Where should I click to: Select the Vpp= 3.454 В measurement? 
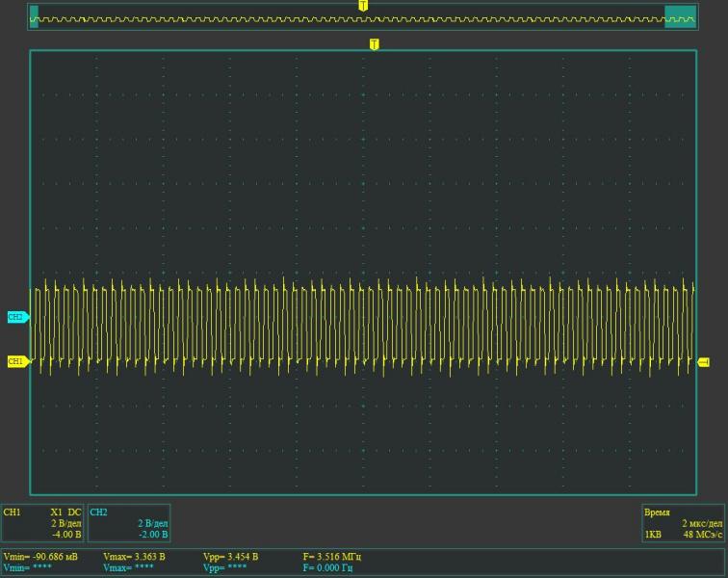coord(231,557)
